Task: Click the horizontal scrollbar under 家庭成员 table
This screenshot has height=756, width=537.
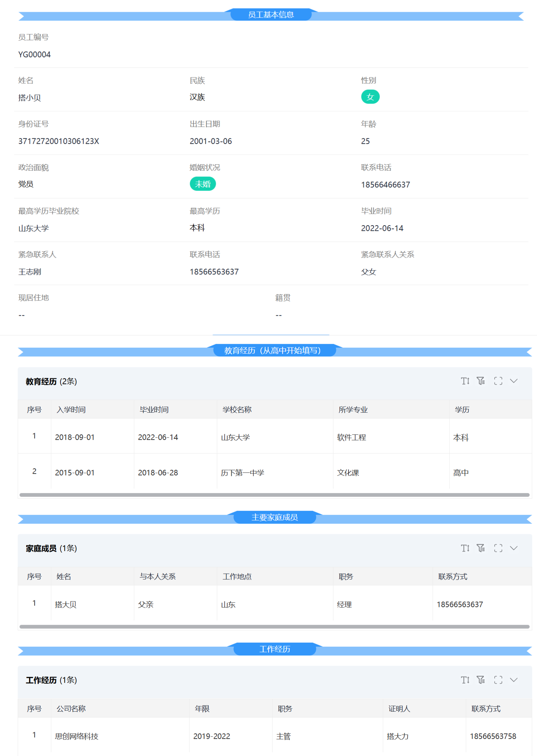Action: pos(274,627)
